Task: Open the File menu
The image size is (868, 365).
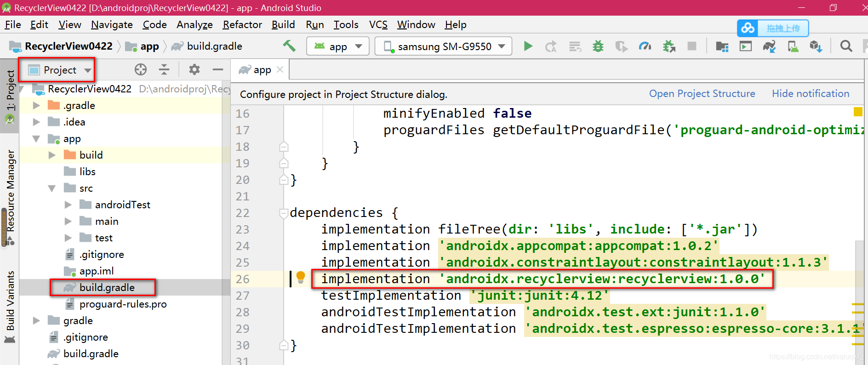Action: pos(13,24)
